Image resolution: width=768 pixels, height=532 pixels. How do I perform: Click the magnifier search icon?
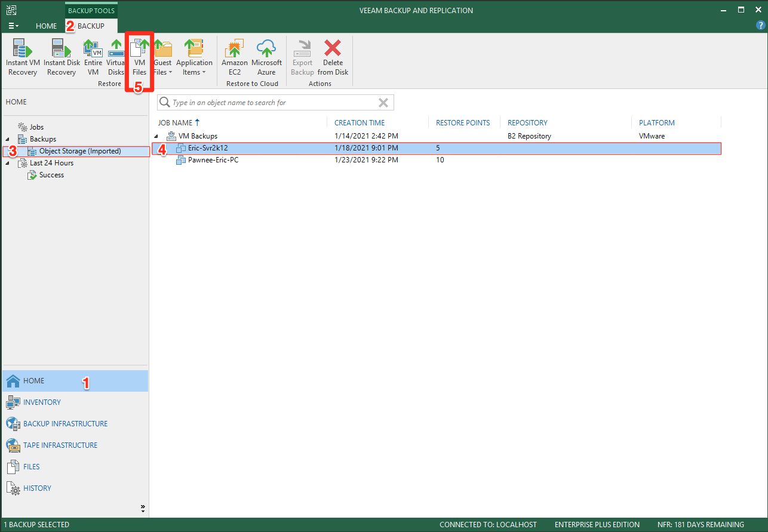[x=165, y=103]
